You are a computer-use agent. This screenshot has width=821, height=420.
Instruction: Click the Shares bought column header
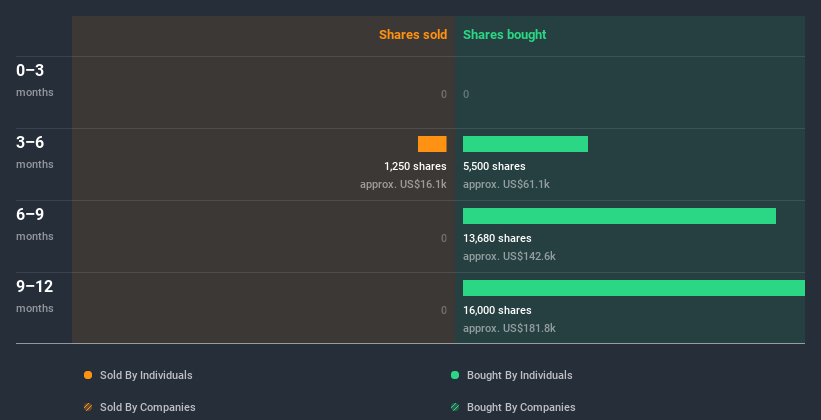point(505,35)
